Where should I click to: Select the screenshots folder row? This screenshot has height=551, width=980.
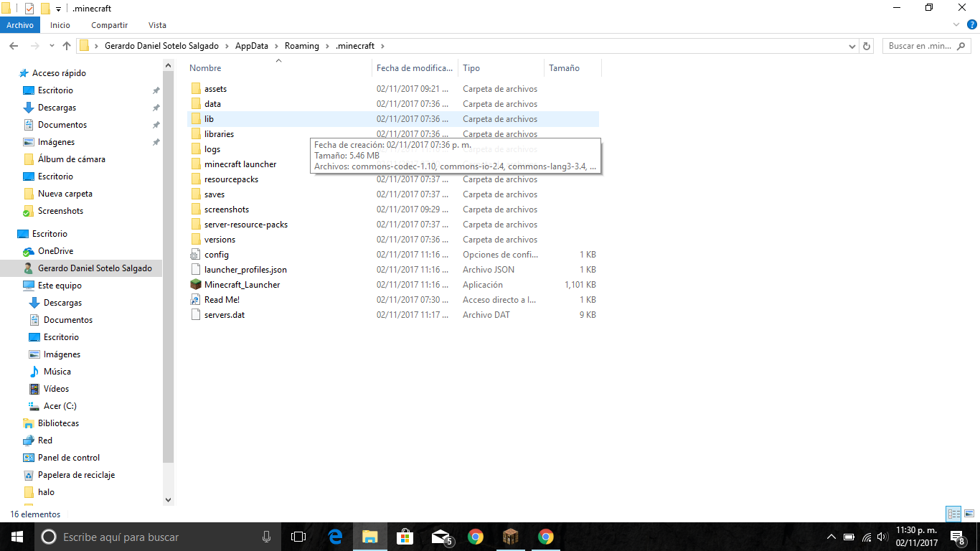(x=392, y=209)
